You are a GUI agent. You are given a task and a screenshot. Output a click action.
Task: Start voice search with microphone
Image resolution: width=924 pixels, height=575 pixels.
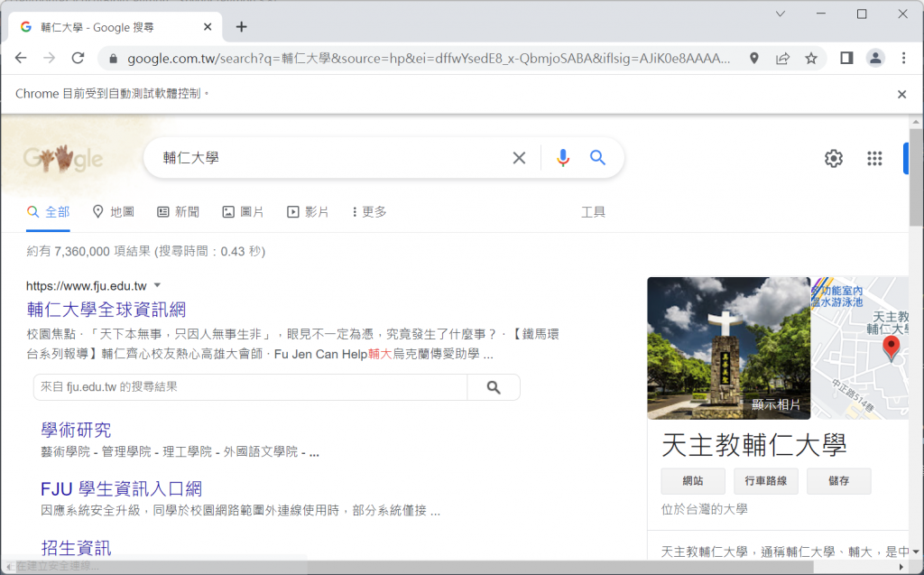tap(563, 157)
